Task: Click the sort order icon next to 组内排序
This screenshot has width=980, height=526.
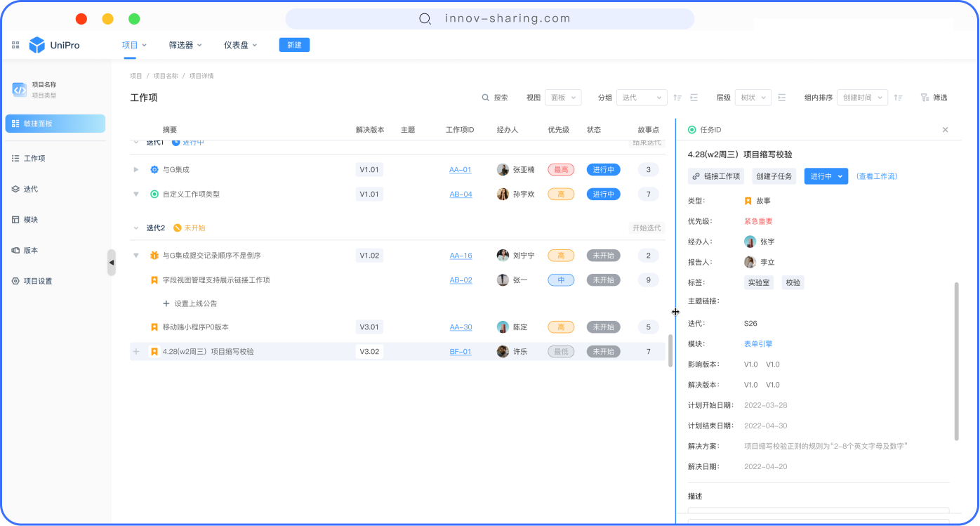Action: pos(899,98)
